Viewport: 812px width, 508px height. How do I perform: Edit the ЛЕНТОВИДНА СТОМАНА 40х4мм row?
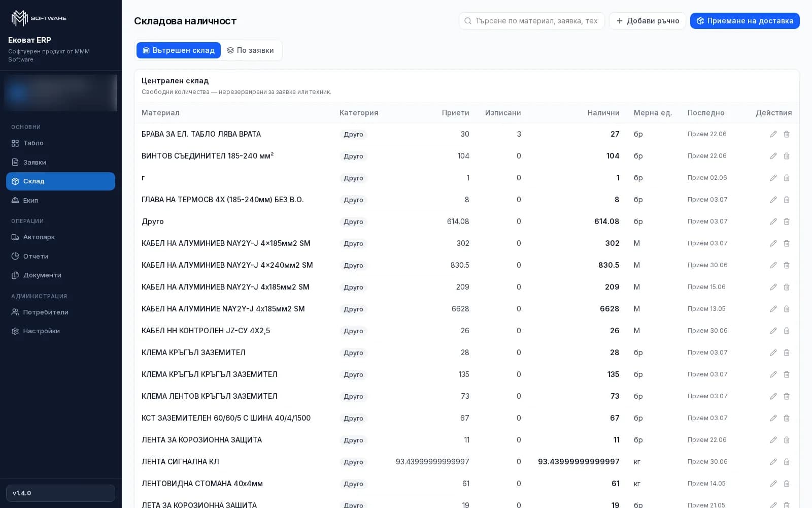[x=773, y=484]
